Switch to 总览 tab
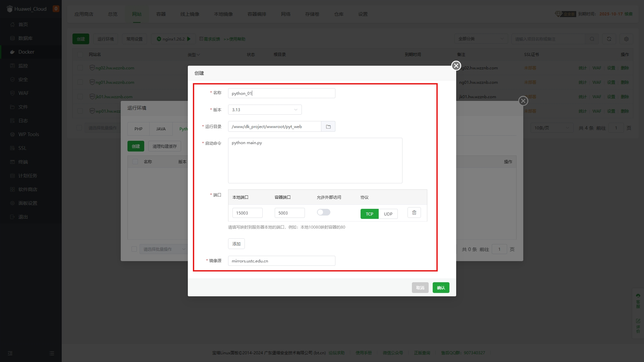Screen dimensions: 644x362 (x=113, y=14)
